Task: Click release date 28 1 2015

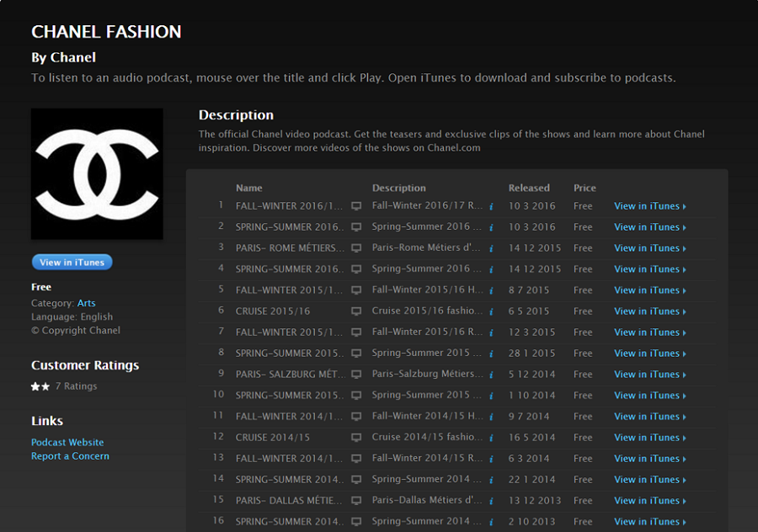Action: 531,354
